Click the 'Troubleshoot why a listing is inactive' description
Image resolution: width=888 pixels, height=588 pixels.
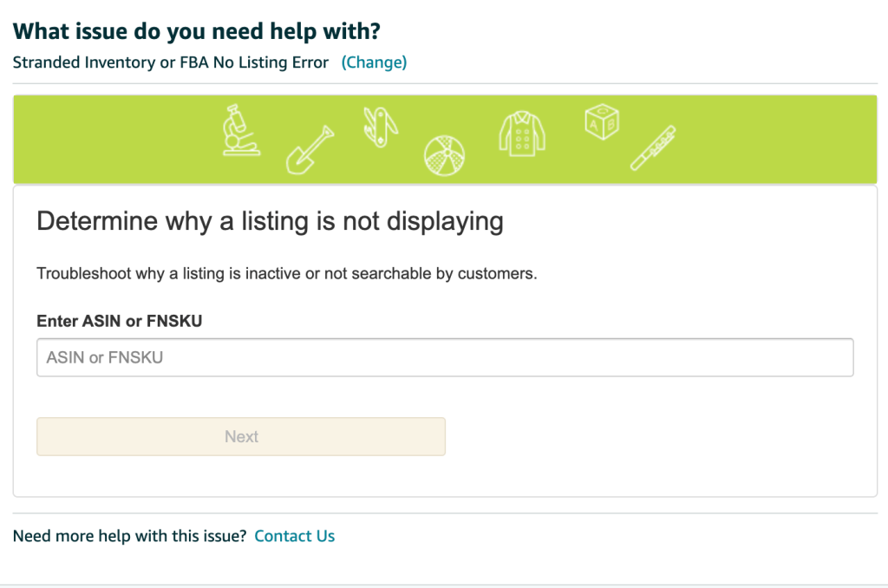[287, 273]
